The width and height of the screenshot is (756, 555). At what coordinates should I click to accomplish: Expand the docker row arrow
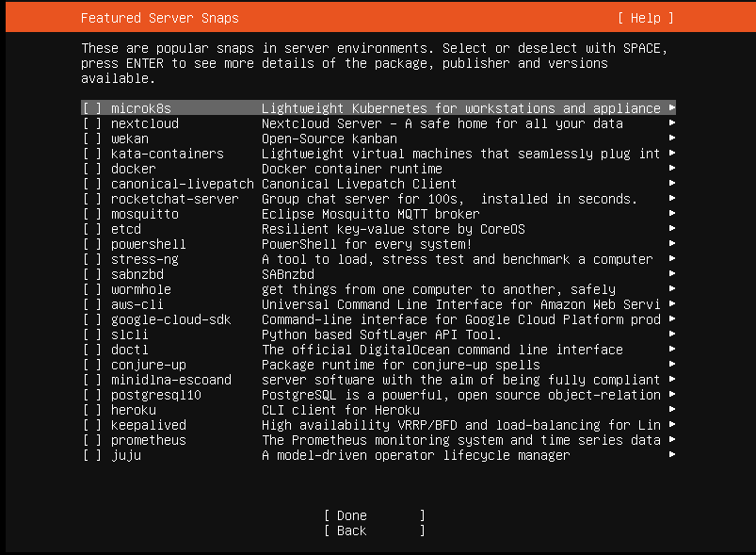click(672, 168)
